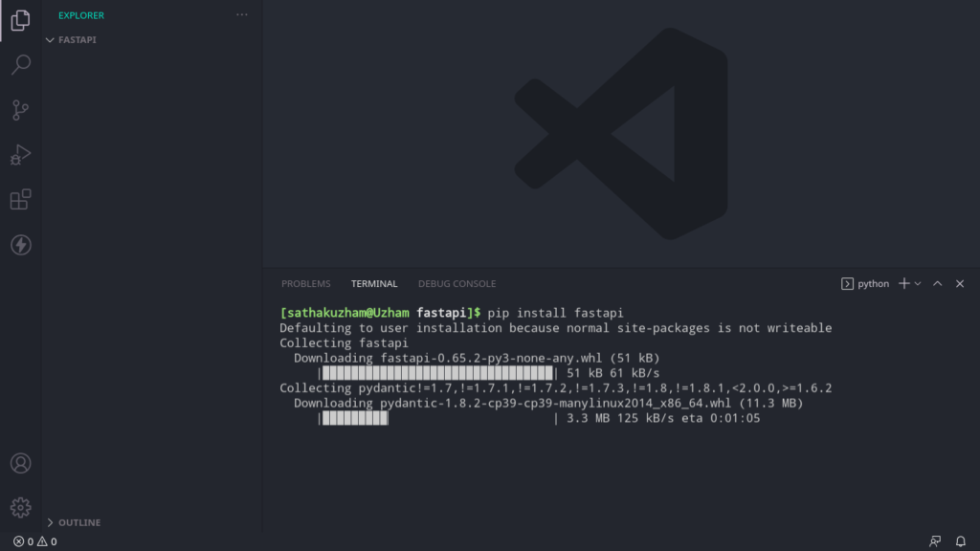Click errors and warnings count in status bar

[x=35, y=541]
